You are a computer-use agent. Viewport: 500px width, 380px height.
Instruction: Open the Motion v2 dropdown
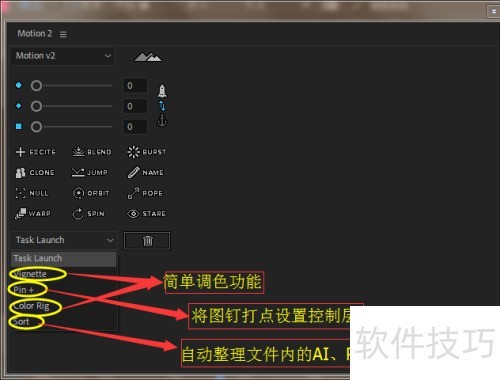click(63, 56)
